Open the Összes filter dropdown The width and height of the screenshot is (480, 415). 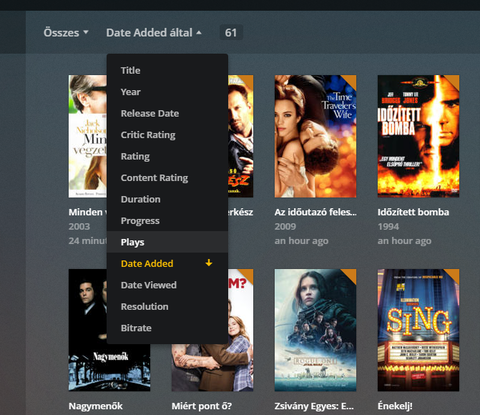[x=66, y=33]
